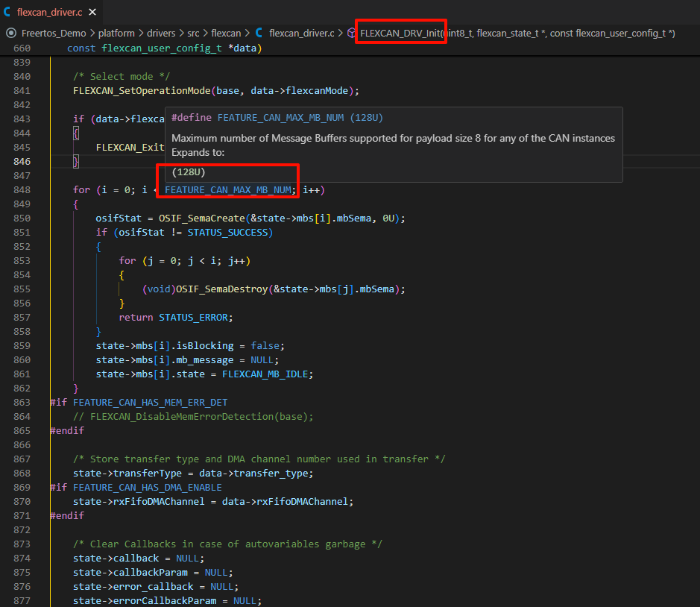Image resolution: width=700 pixels, height=607 pixels.
Task: Open the flexcan folder breadcrumb
Action: [x=227, y=33]
